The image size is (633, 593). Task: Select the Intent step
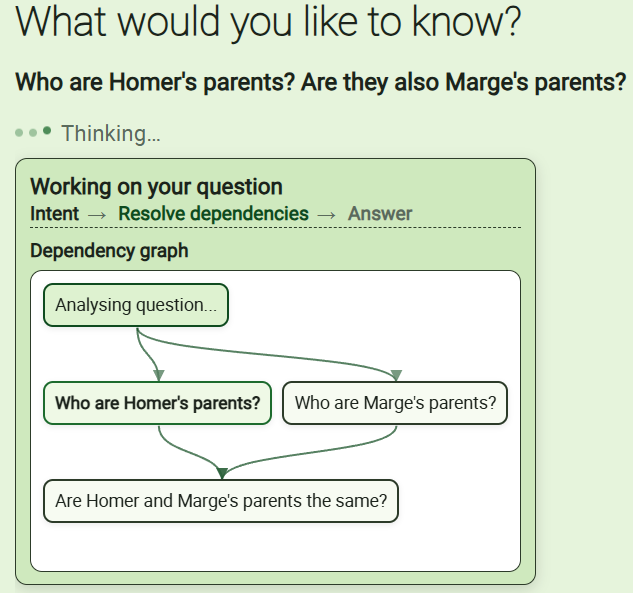point(54,213)
